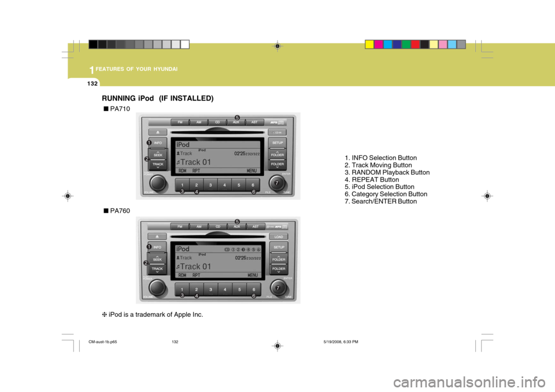
Task: Choose preset 2 on the PA760 radio
Action: click(x=197, y=290)
